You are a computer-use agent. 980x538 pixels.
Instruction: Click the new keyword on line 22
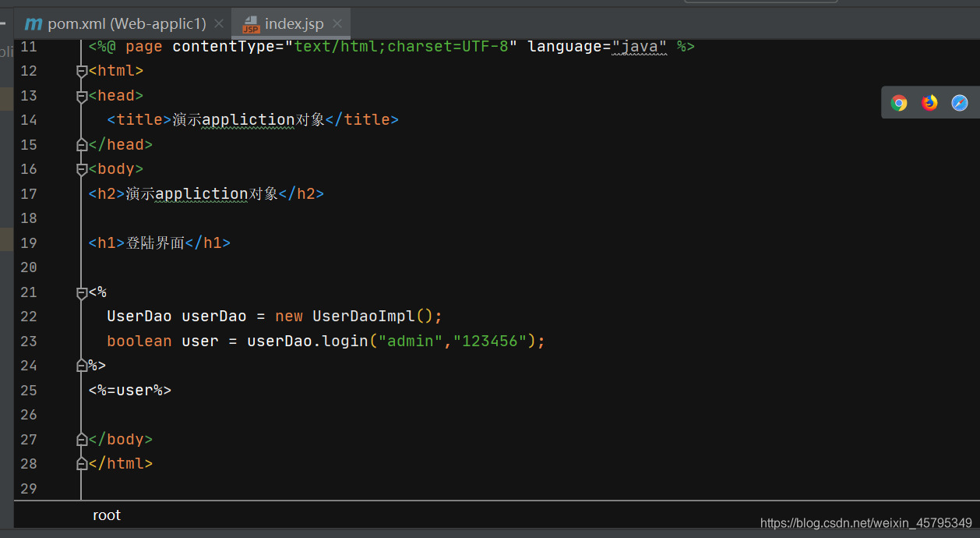click(289, 317)
